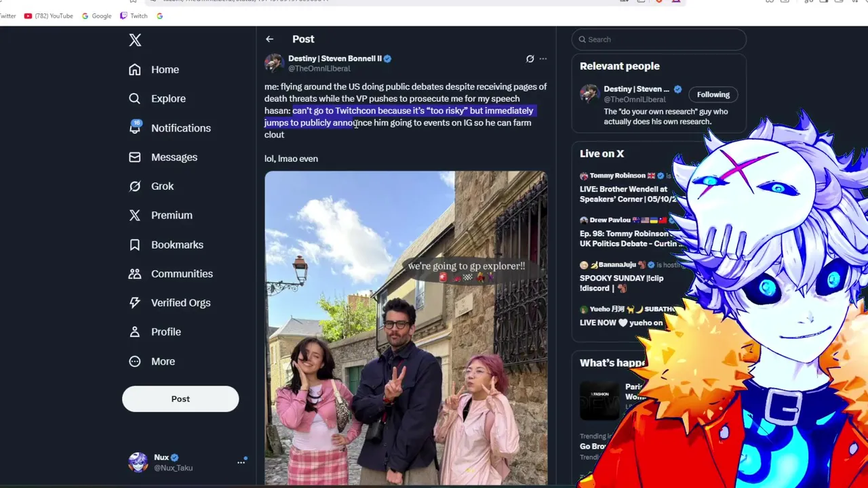
Task: Click the search magnifier icon in Search
Action: pyautogui.click(x=582, y=39)
